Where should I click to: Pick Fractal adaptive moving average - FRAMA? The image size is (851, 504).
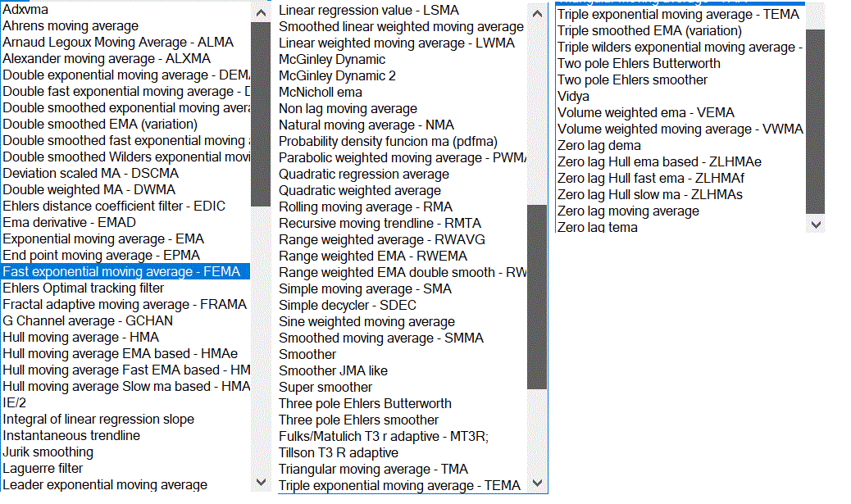pyautogui.click(x=125, y=305)
